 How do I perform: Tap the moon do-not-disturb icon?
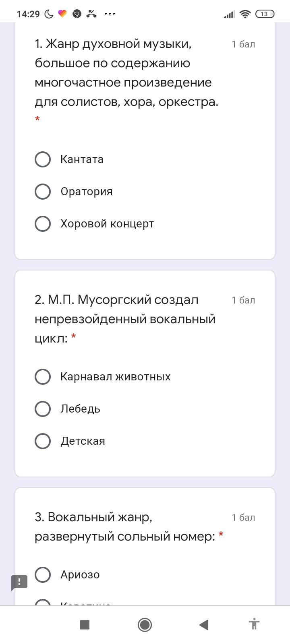coord(49,14)
